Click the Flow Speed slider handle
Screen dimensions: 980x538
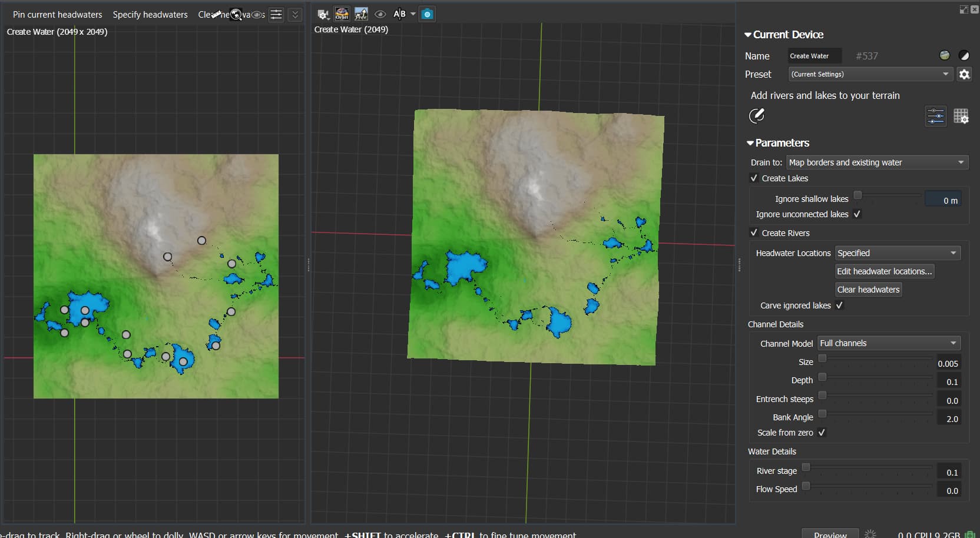[x=806, y=486]
